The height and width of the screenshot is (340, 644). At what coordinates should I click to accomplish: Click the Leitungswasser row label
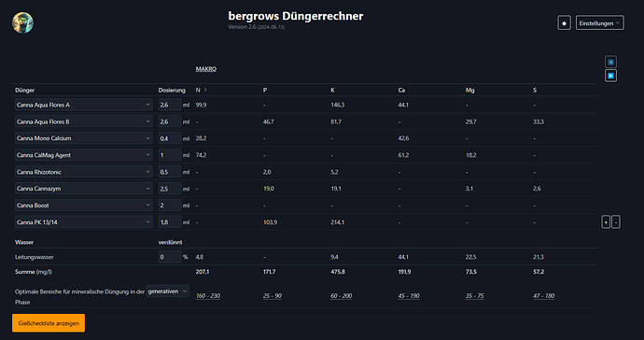point(35,257)
